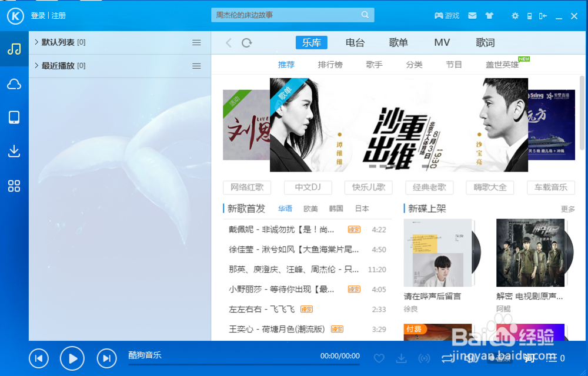Open the messages envelope icon
The image size is (588, 376).
[473, 16]
